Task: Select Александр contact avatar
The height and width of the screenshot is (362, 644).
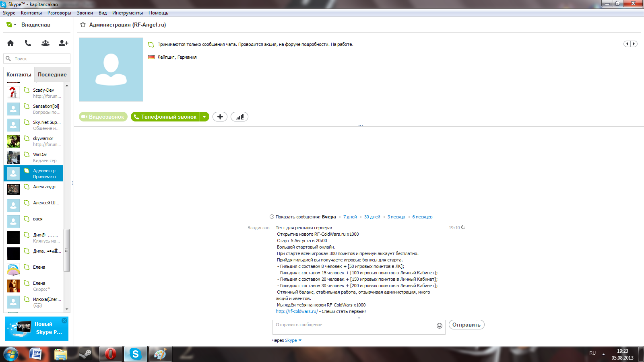Action: point(13,189)
